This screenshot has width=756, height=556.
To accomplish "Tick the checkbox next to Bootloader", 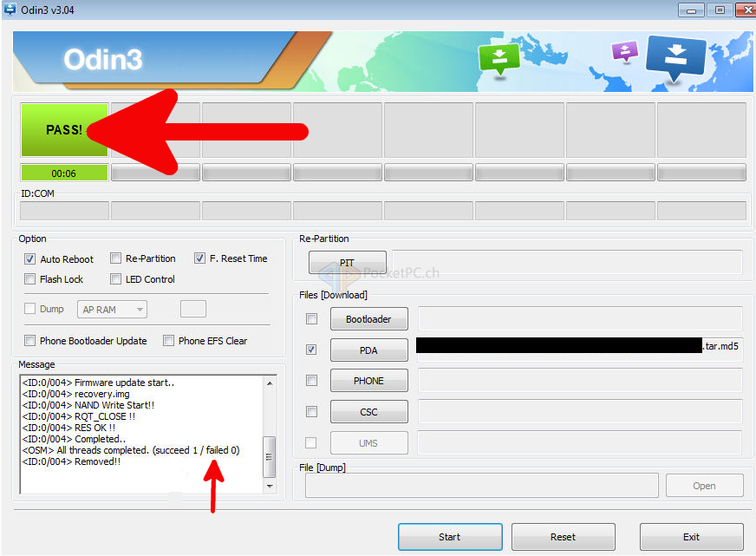I will pos(312,318).
